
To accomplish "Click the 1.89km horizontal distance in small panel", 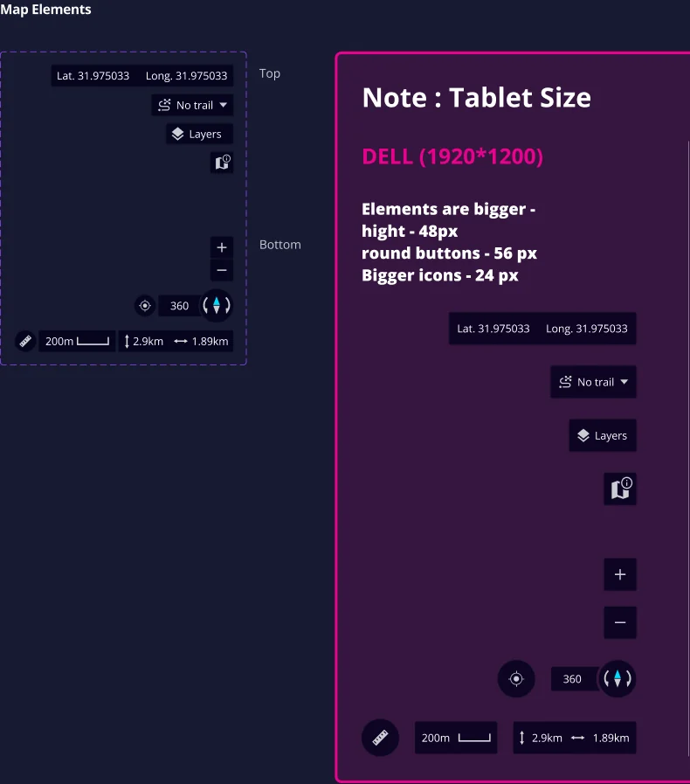I will tap(201, 342).
